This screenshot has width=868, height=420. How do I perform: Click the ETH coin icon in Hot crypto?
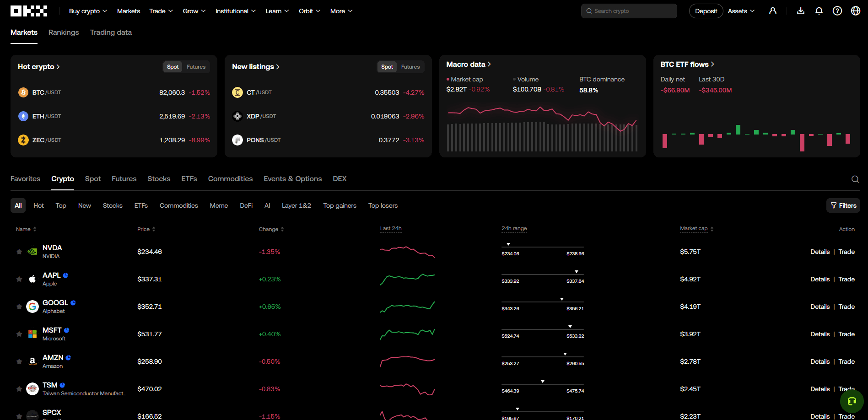tap(23, 116)
